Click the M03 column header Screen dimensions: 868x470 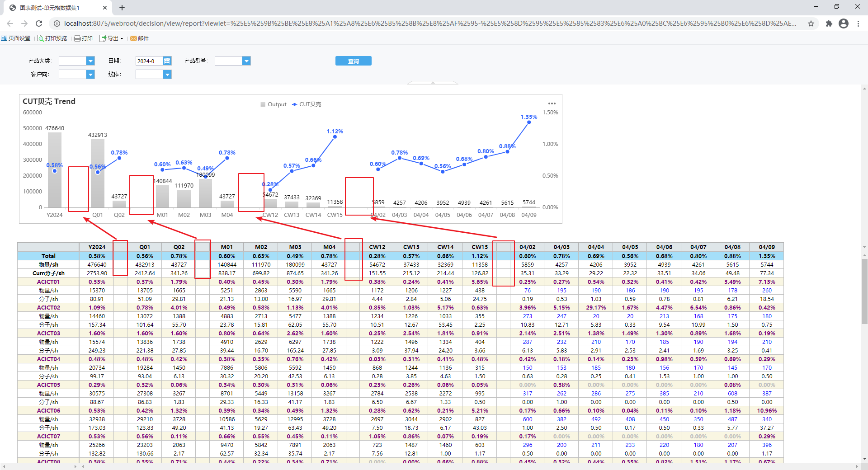point(295,247)
